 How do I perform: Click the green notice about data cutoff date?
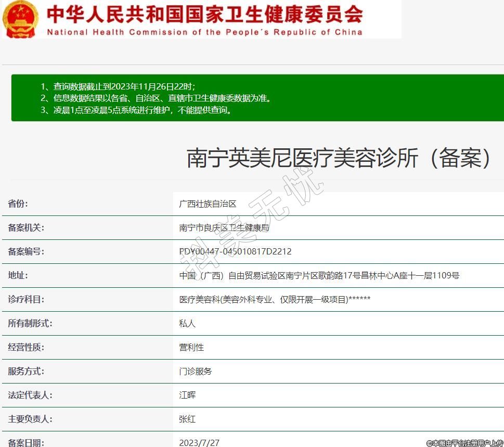tap(118, 86)
